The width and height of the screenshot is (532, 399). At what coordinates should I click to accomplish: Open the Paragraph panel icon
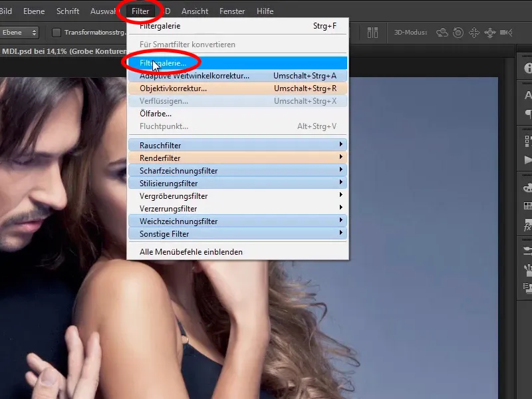click(528, 113)
